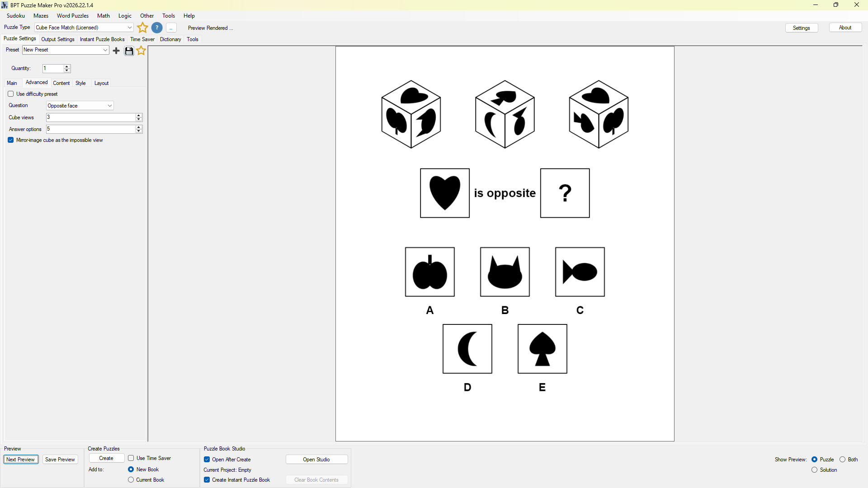This screenshot has height=488, width=868.
Task: Click the heart face tile in the question
Action: tap(445, 193)
